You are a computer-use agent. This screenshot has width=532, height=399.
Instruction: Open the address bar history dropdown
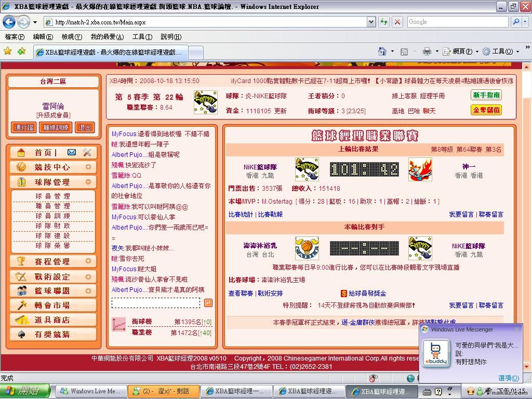[x=371, y=22]
